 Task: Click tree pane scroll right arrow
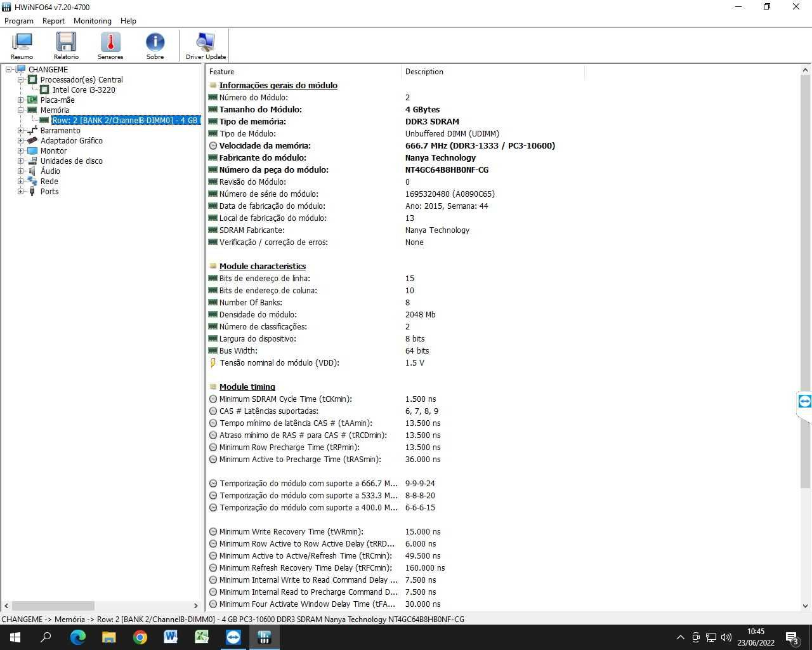click(x=196, y=606)
